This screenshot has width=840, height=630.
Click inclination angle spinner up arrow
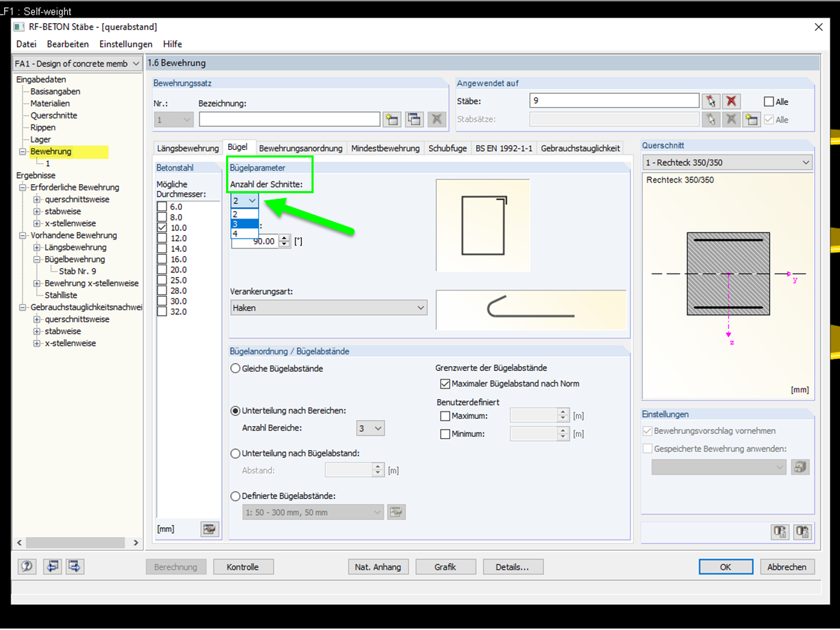[284, 238]
